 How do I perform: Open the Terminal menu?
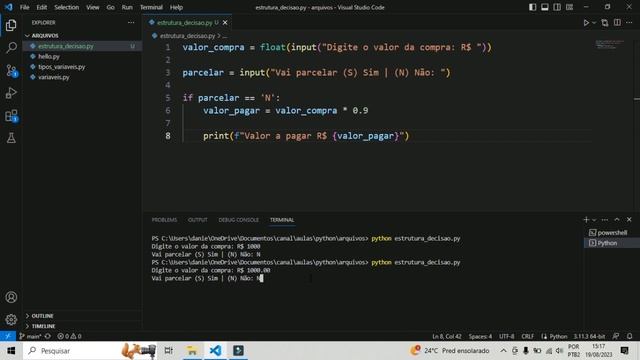pos(151,7)
